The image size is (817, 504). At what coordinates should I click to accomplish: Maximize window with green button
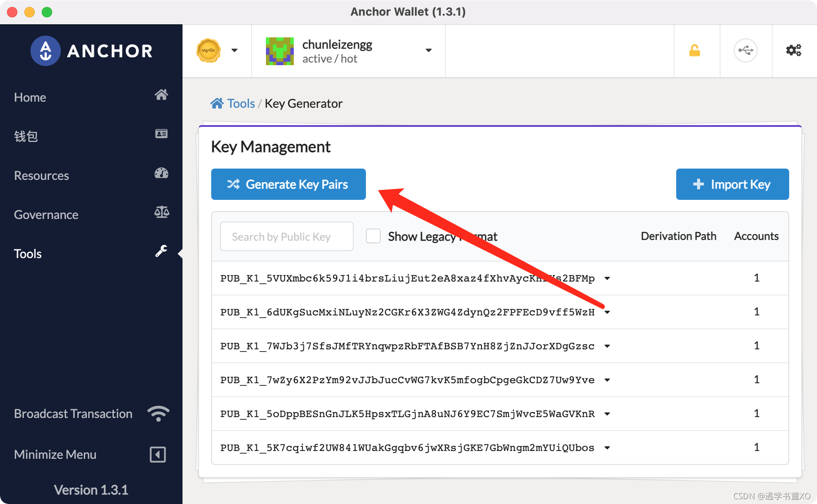click(47, 12)
